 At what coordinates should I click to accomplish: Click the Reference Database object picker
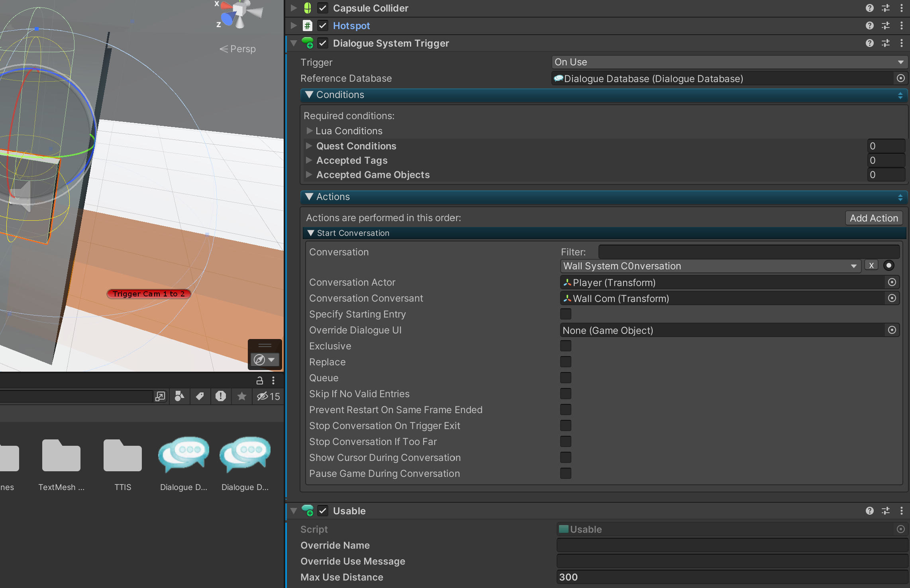(x=900, y=78)
